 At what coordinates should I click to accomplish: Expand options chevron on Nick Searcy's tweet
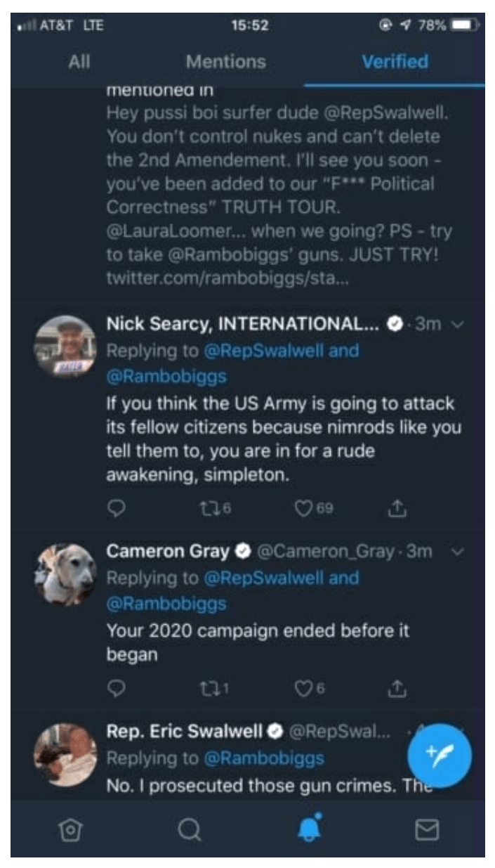[x=458, y=325]
